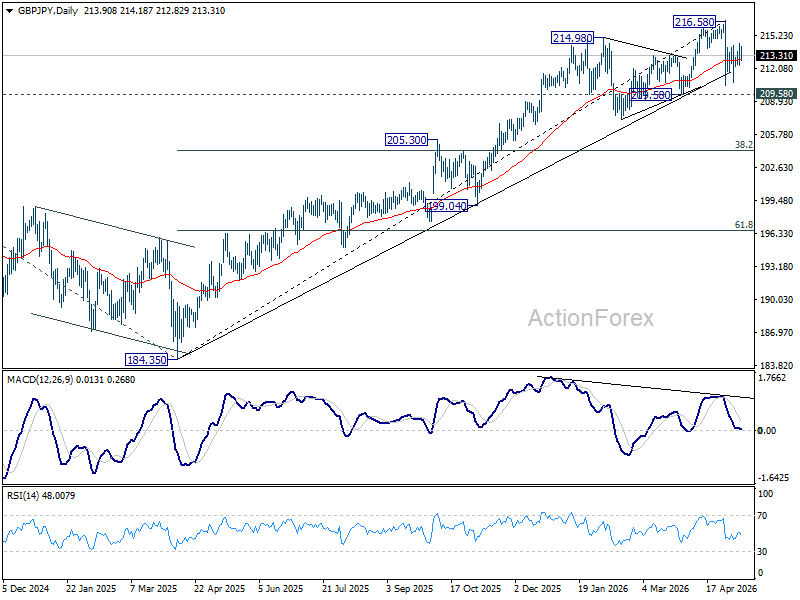This screenshot has height=600, width=800.
Task: Click the MACD 0.00 zero level value
Action: pyautogui.click(x=767, y=431)
